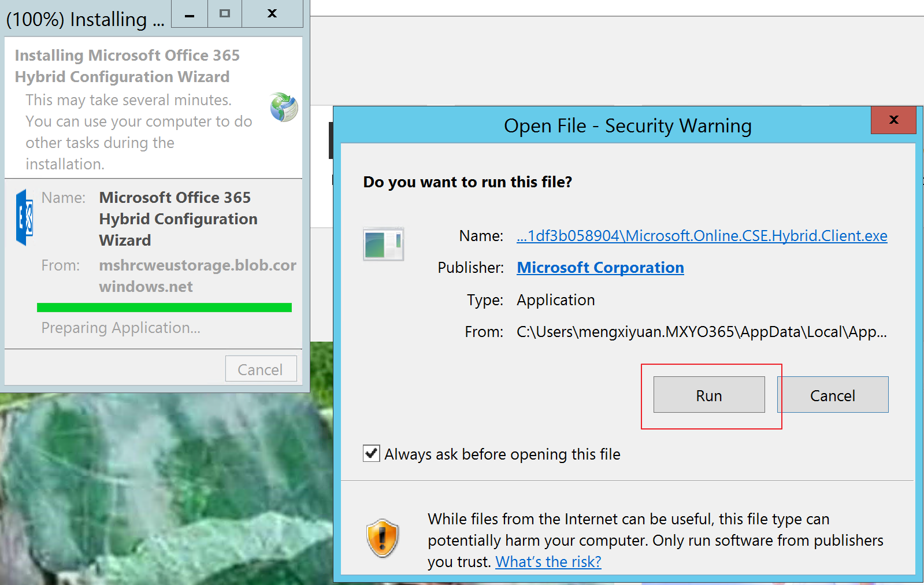The image size is (924, 585).
Task: Uncheck Always ask before opening this file
Action: [x=372, y=453]
